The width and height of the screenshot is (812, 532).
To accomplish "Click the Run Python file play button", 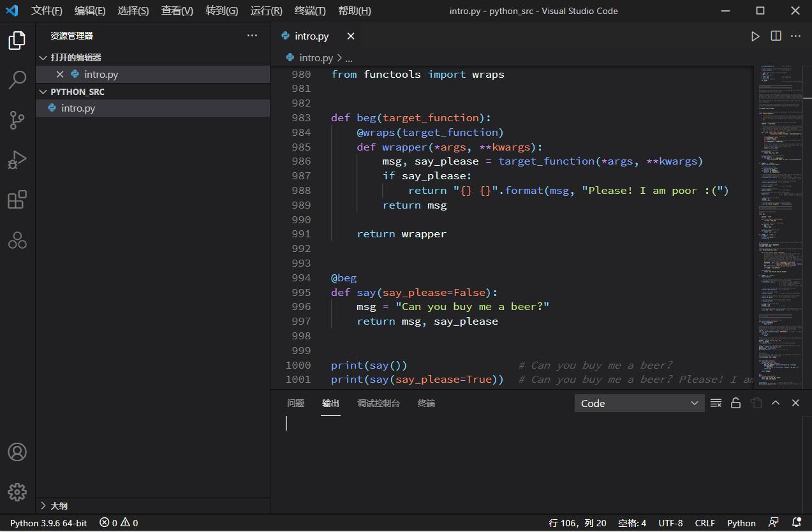I will click(x=755, y=36).
